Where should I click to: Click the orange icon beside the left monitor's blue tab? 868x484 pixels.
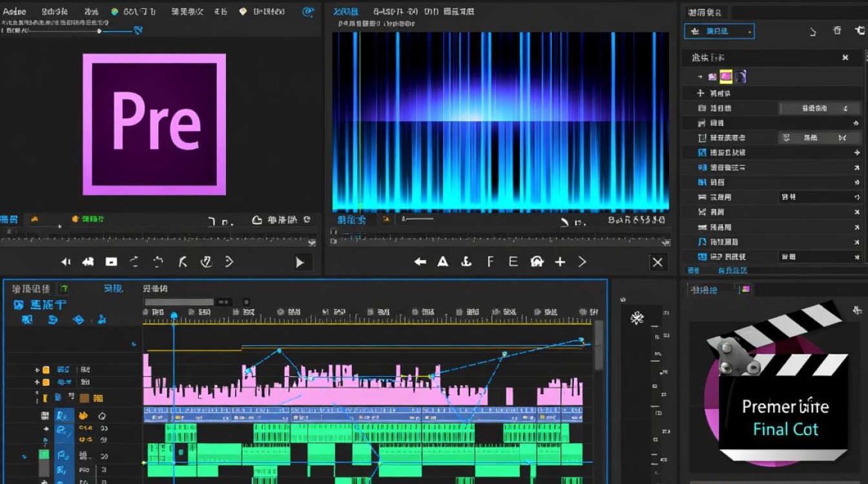tap(34, 219)
